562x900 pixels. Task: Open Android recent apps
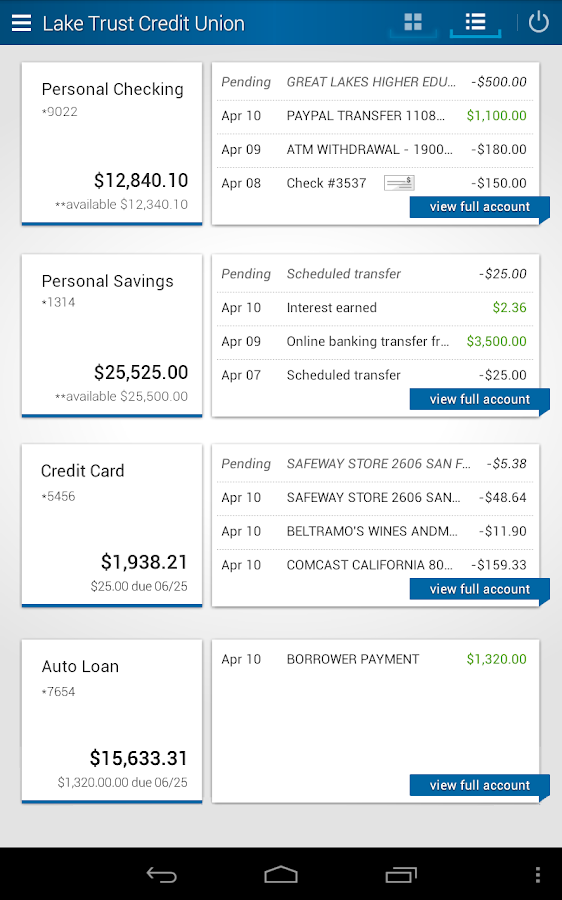401,874
